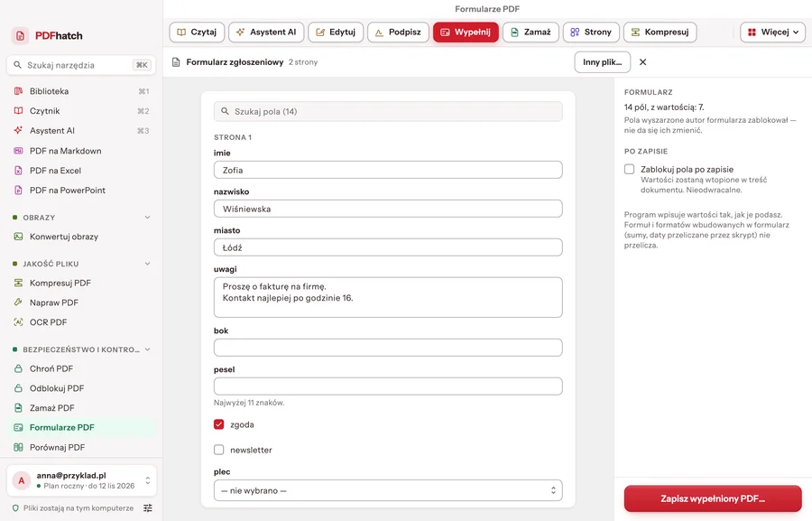The width and height of the screenshot is (812, 521).
Task: Click the imie field with Zofia
Action: point(388,170)
